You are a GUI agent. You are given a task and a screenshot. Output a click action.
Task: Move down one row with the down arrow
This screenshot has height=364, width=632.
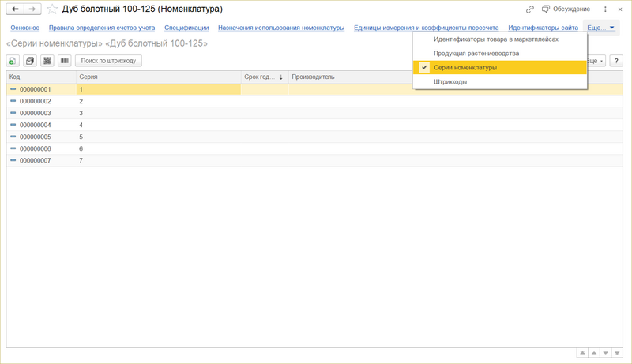pyautogui.click(x=605, y=353)
